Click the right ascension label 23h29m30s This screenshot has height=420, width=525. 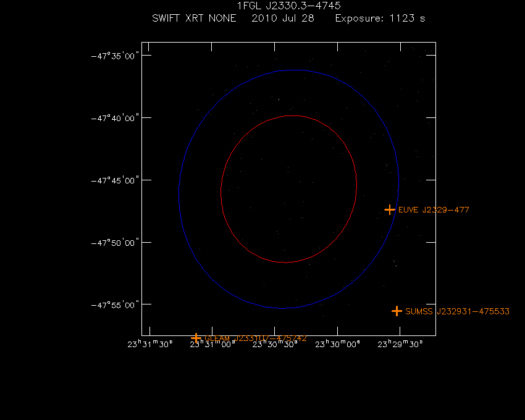pyautogui.click(x=400, y=344)
